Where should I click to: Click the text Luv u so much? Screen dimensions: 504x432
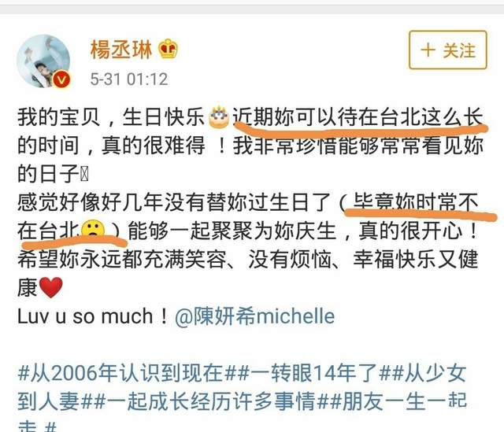pyautogui.click(x=85, y=316)
